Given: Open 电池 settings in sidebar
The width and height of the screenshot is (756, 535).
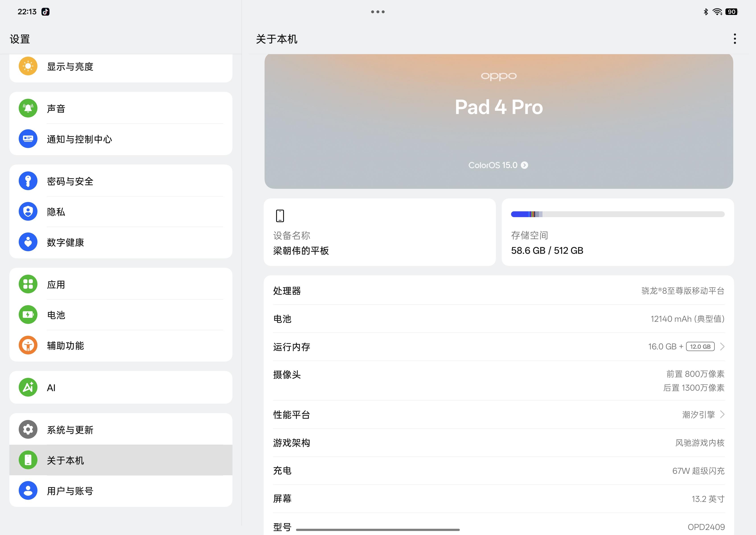Looking at the screenshot, I should point(121,315).
